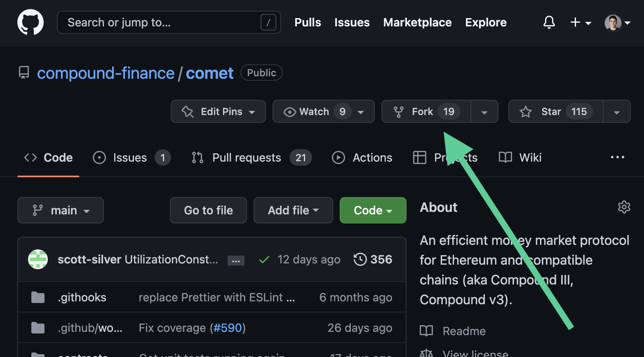
Task: Click the Watch button
Action: [x=323, y=111]
